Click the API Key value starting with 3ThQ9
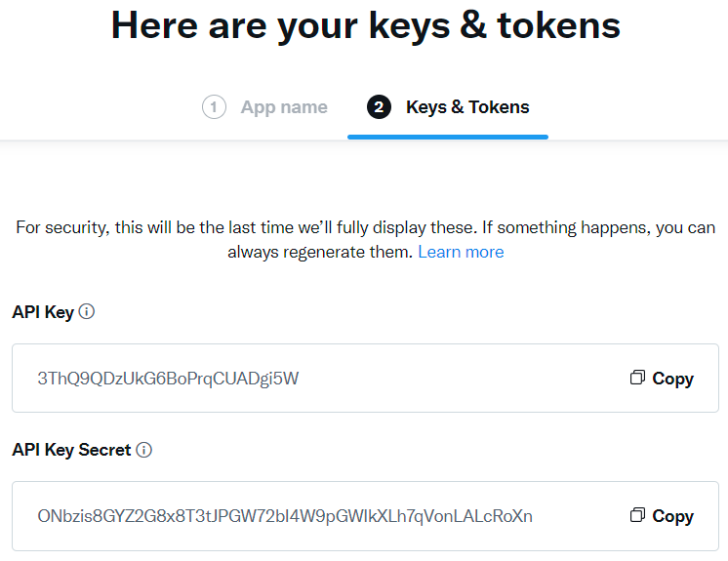The width and height of the screenshot is (728, 561). (x=168, y=379)
